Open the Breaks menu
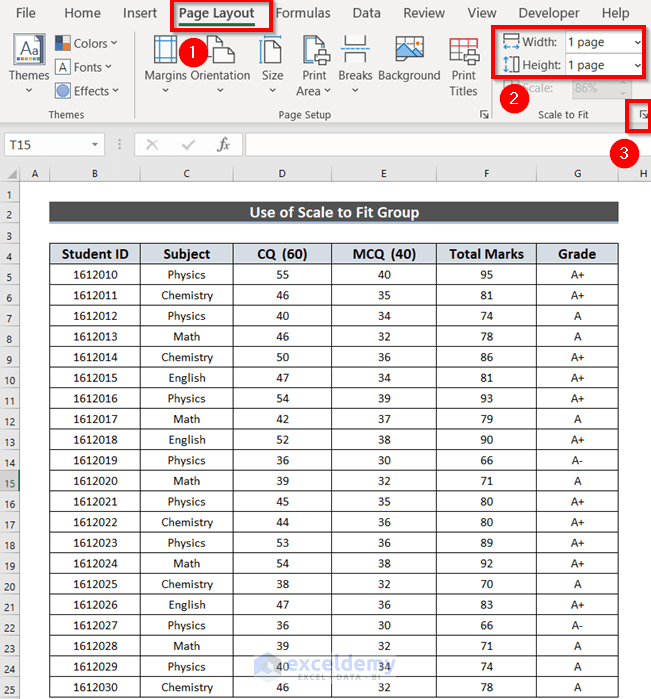This screenshot has width=651, height=699. (355, 65)
